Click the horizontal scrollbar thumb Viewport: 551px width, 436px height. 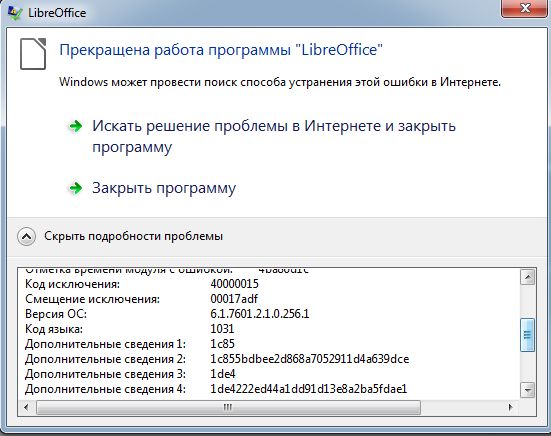[228, 408]
